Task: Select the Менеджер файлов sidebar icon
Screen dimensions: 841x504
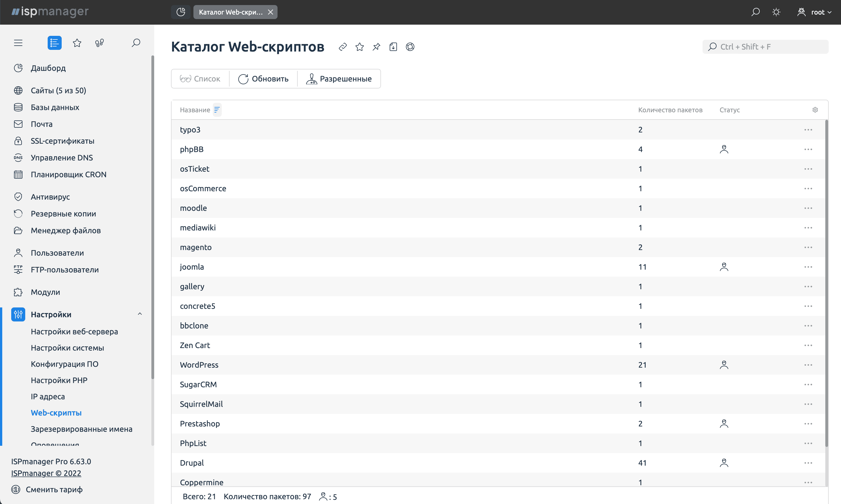Action: (x=18, y=230)
